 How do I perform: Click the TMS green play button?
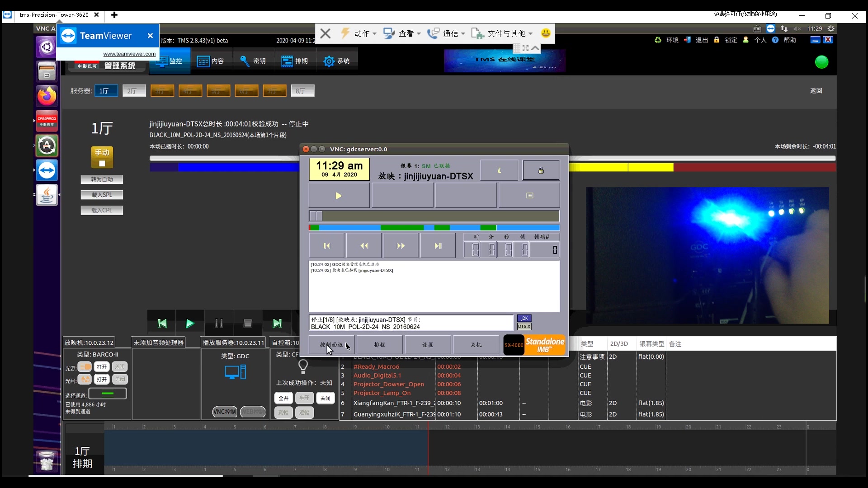(190, 323)
